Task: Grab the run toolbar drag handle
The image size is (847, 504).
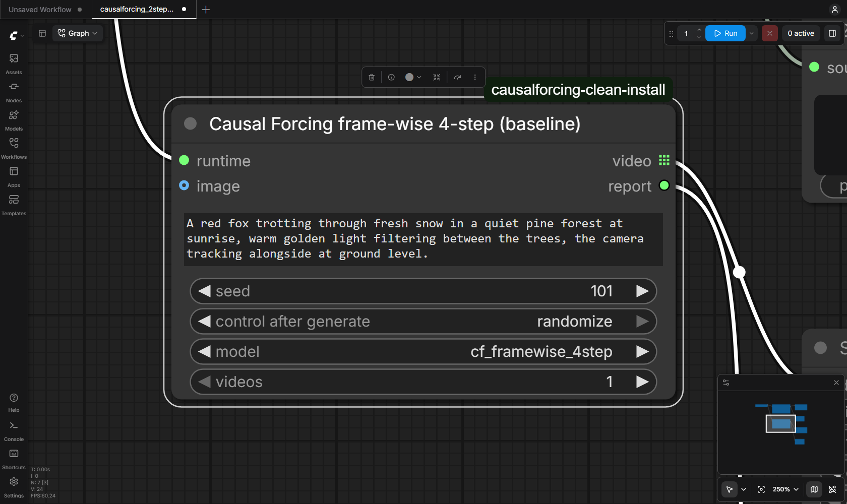Action: click(x=671, y=34)
